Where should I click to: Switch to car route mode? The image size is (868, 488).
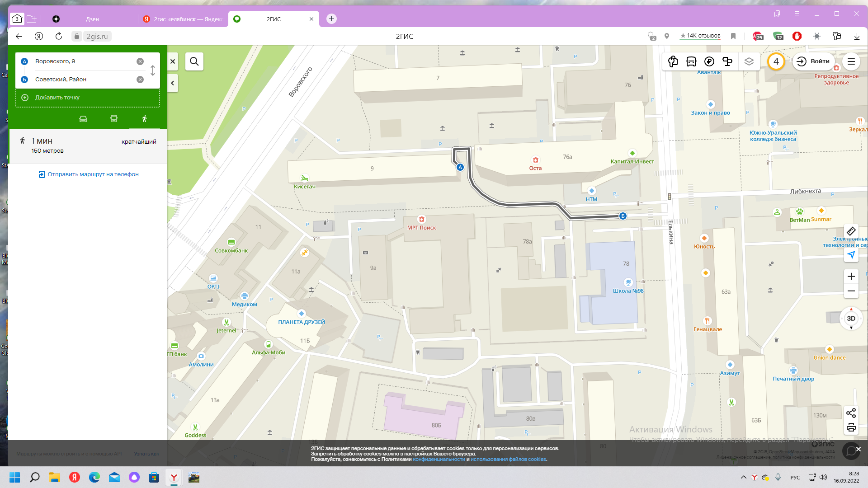point(83,119)
